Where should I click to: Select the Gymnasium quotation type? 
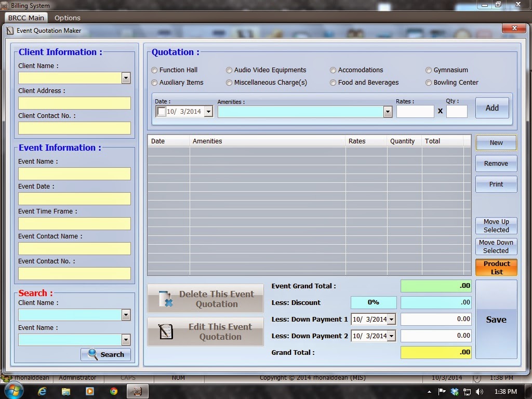[x=429, y=70]
